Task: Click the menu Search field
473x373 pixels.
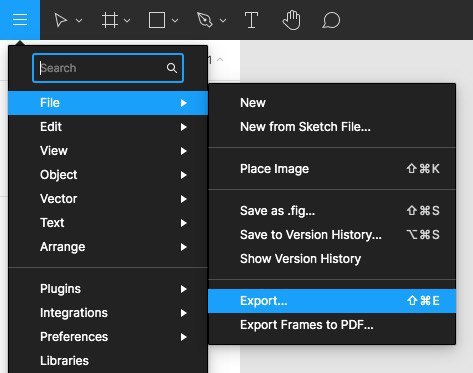Action: coord(108,68)
